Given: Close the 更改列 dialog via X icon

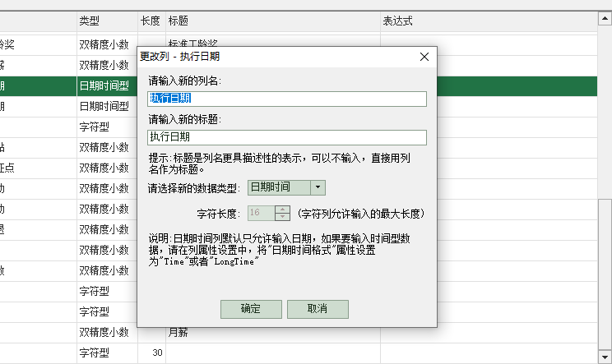Looking at the screenshot, I should [424, 57].
